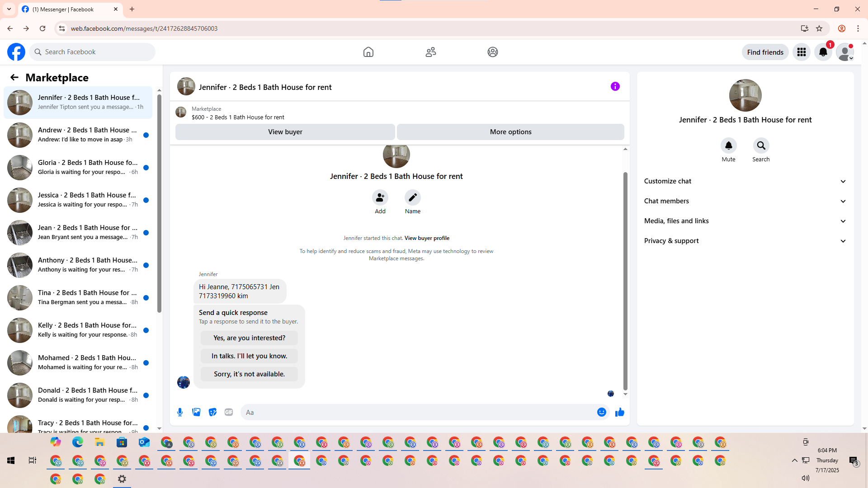
Task: Click the purple conversation information icon
Action: tap(615, 86)
